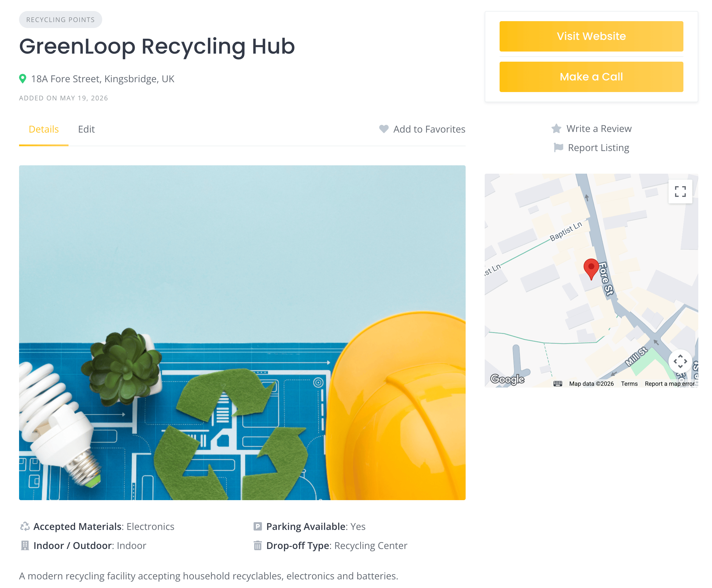Click the address 18A Fore Street, Kingsbridge, UK

tap(103, 79)
